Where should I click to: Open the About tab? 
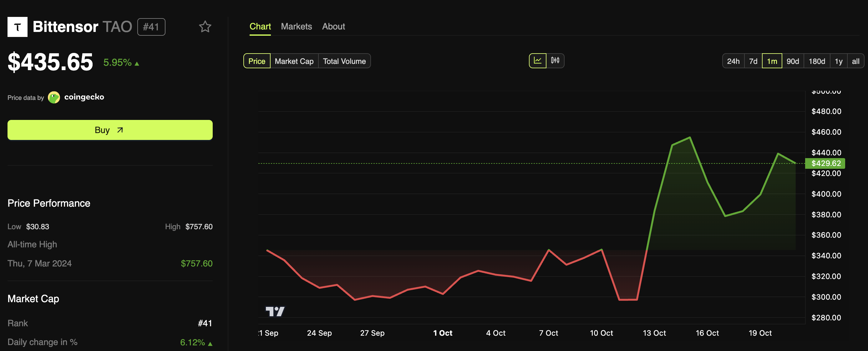coord(333,26)
